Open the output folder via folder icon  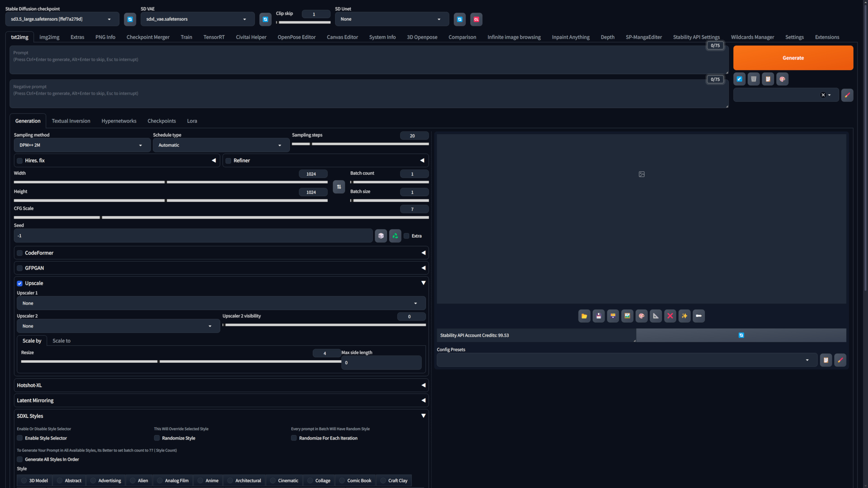[584, 316]
